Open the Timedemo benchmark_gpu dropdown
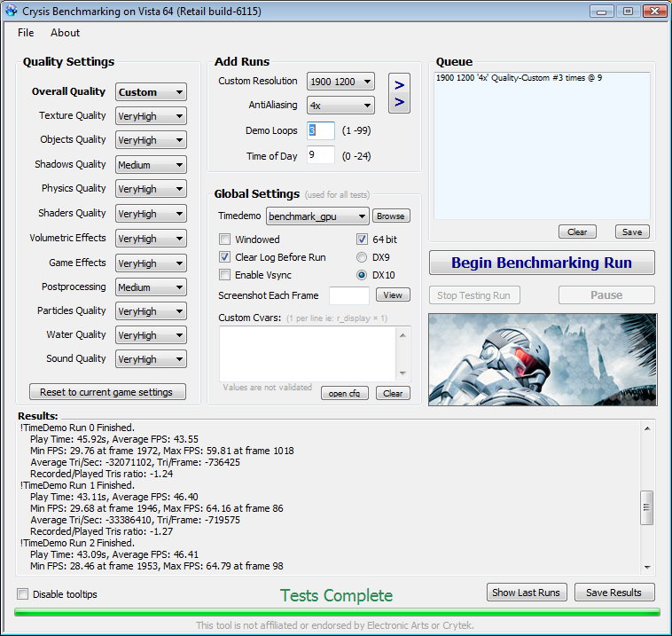672x636 pixels. pos(317,216)
